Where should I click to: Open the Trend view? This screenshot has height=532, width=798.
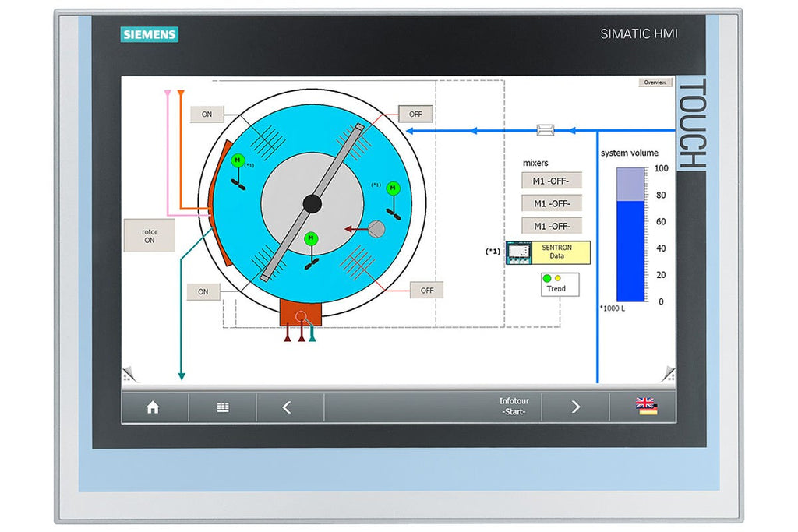(560, 284)
